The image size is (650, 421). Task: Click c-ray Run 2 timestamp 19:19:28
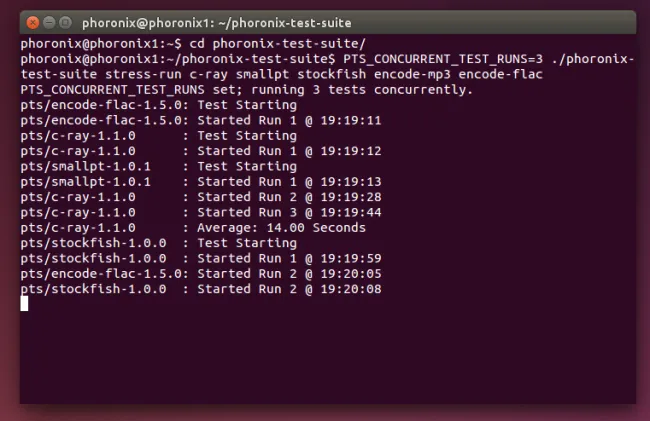coord(351,197)
